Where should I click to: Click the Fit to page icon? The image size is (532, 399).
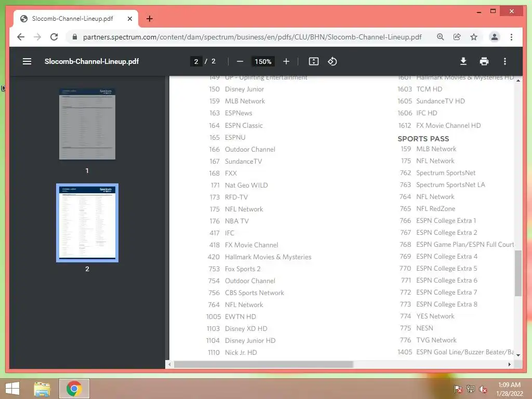click(x=313, y=61)
